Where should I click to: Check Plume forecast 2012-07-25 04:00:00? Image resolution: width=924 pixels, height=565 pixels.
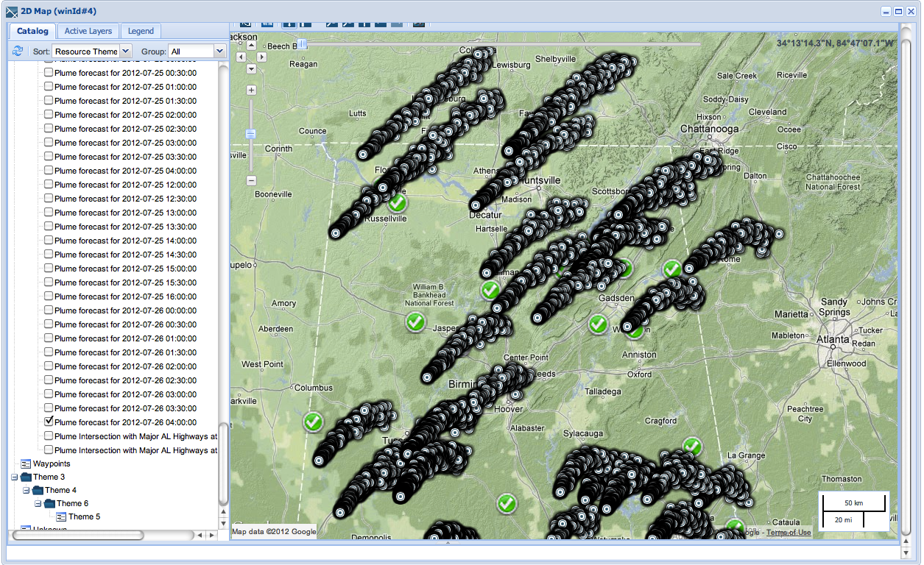49,170
